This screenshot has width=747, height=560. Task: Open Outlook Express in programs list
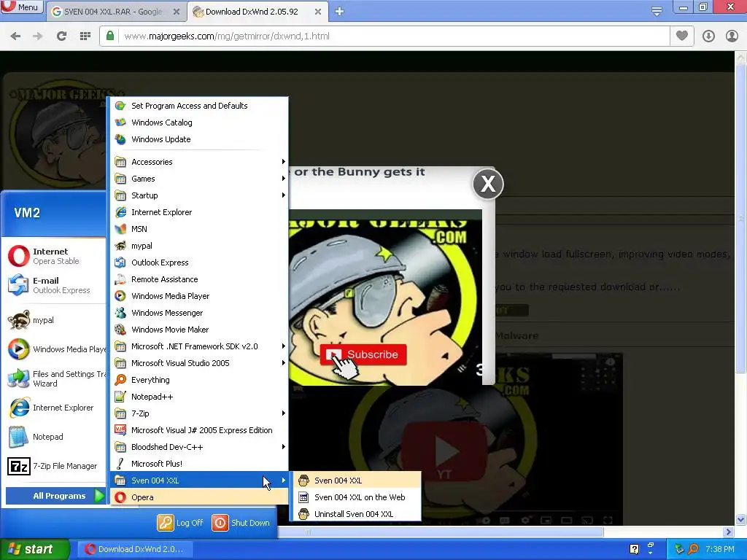199,262
